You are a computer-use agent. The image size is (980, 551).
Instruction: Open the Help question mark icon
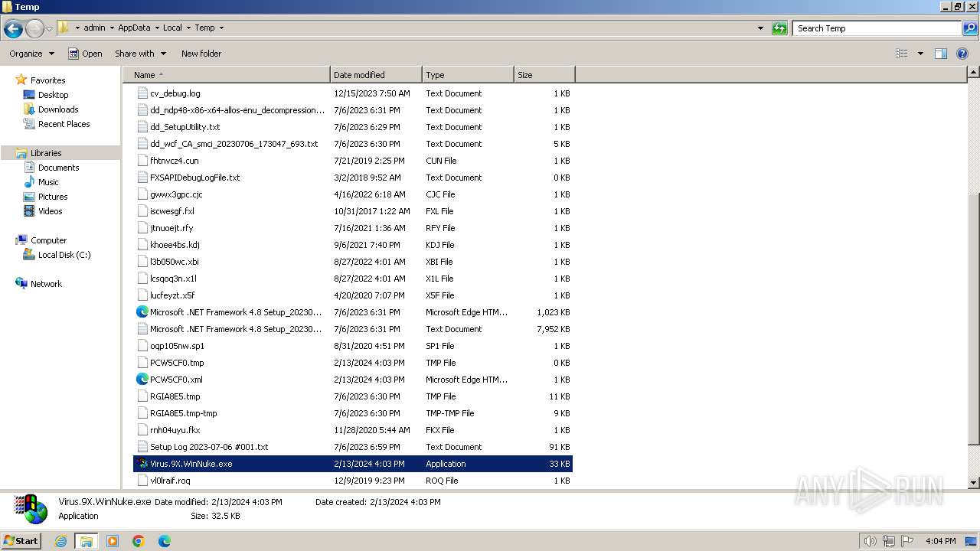(x=962, y=54)
